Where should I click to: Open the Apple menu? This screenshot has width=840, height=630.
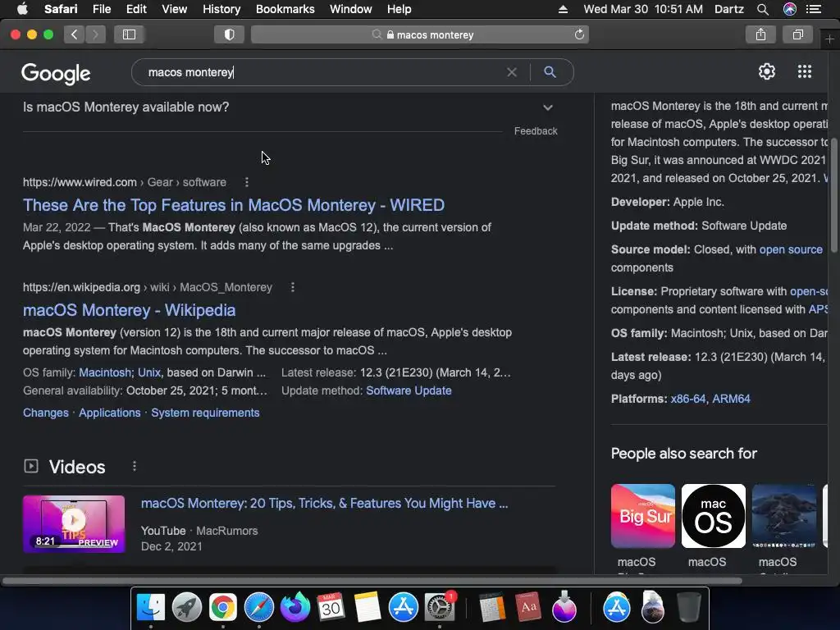pyautogui.click(x=22, y=8)
